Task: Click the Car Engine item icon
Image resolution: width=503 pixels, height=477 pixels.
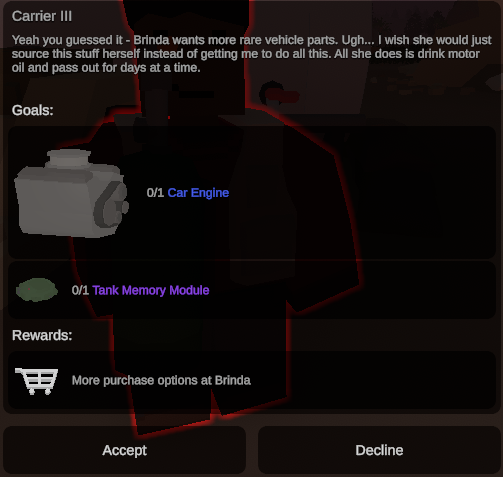Action: coord(71,193)
